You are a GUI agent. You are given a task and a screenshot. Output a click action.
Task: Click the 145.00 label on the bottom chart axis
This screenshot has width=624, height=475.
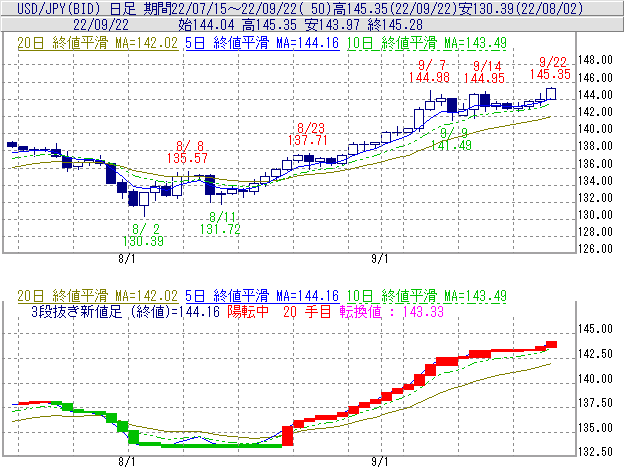(595, 329)
